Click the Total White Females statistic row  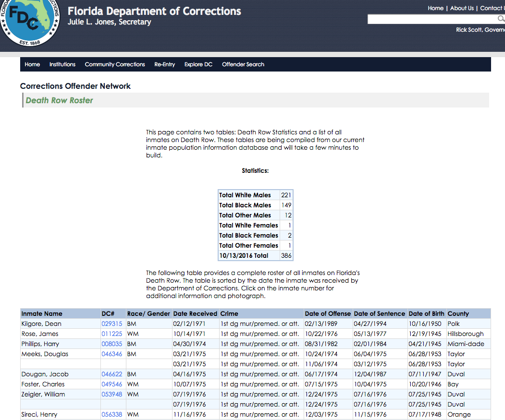coord(256,225)
